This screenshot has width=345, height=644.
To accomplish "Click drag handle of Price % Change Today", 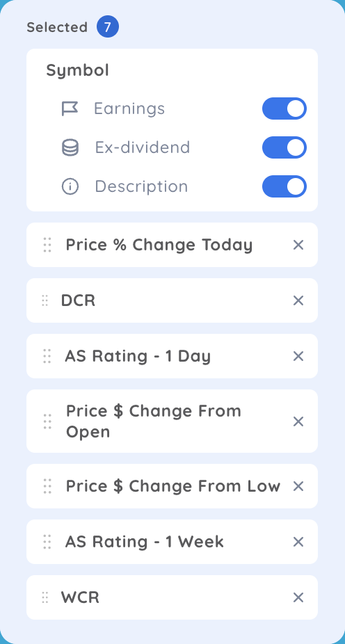I will click(47, 245).
